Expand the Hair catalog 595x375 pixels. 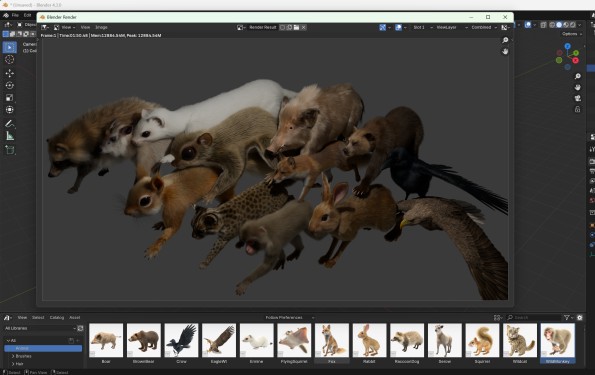click(x=13, y=364)
